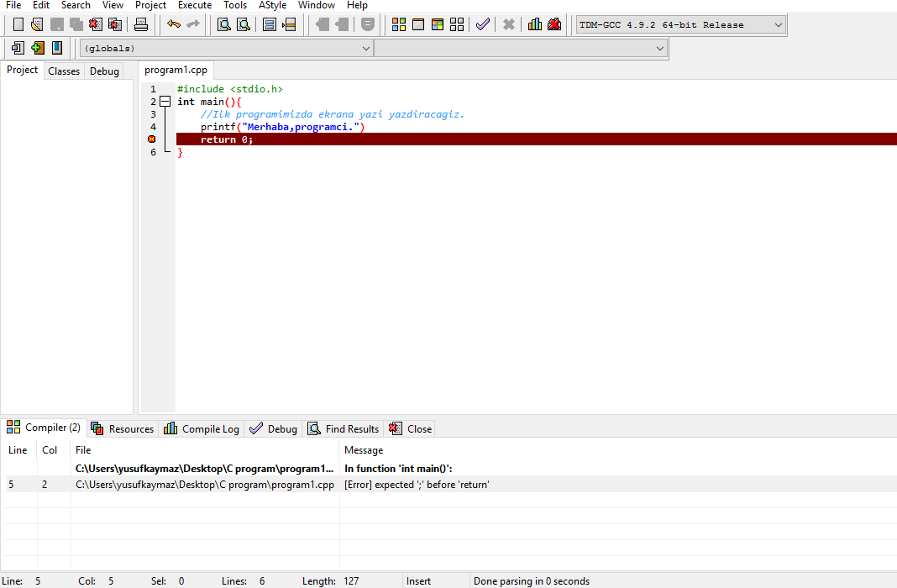Click the Profile analysis bar chart icon
The height and width of the screenshot is (588, 897).
tap(535, 24)
